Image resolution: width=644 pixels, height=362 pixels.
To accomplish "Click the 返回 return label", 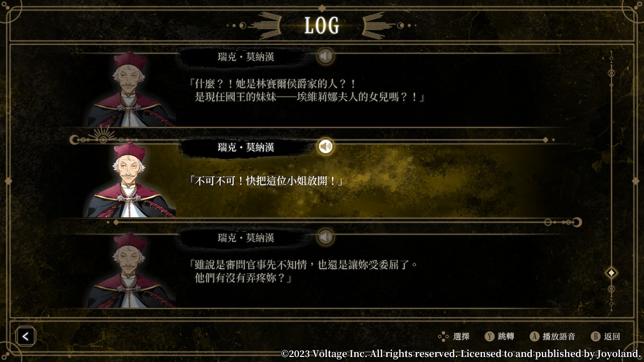I will click(x=612, y=336).
